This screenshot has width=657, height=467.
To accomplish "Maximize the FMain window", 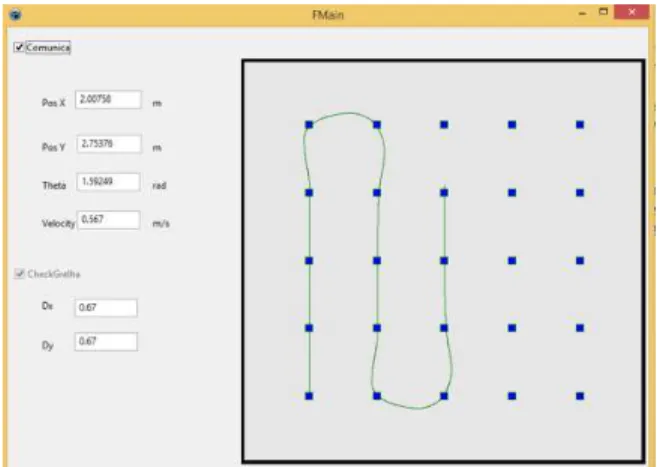I will (603, 12).
